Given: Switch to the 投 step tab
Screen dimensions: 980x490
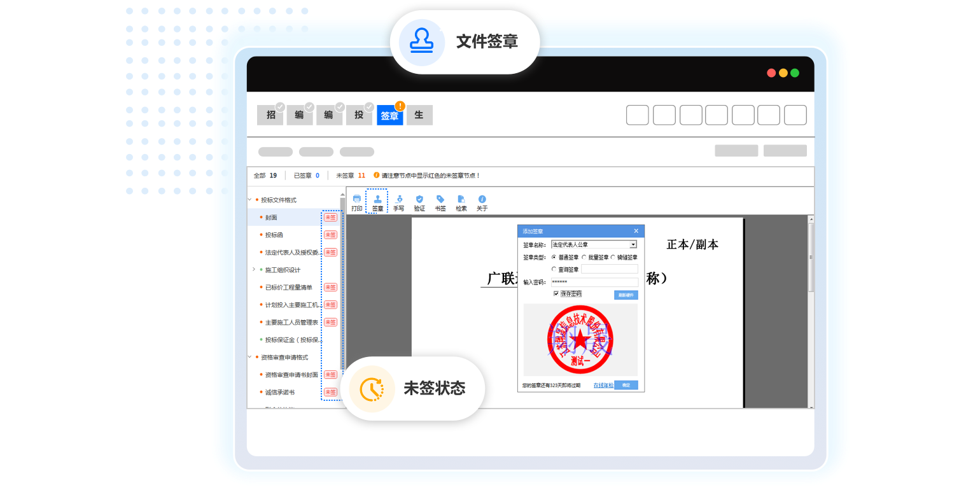Looking at the screenshot, I should coord(359,115).
